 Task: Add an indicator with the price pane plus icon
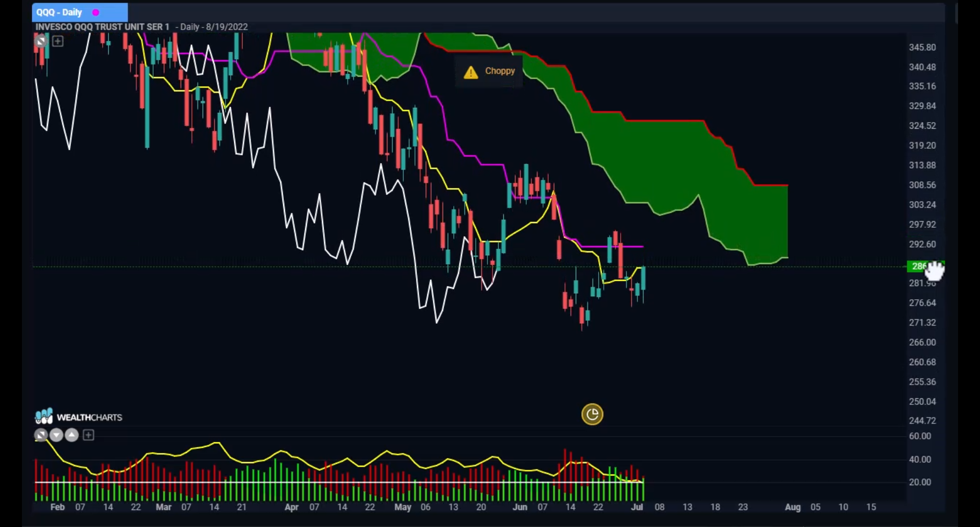coord(58,41)
